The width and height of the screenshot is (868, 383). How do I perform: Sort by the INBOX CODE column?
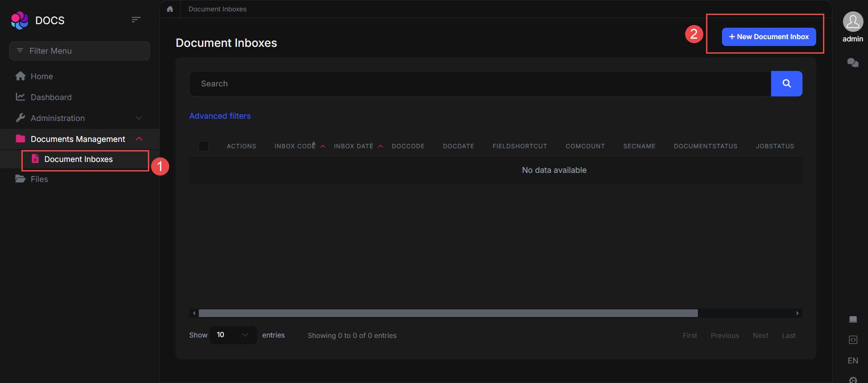pyautogui.click(x=295, y=146)
